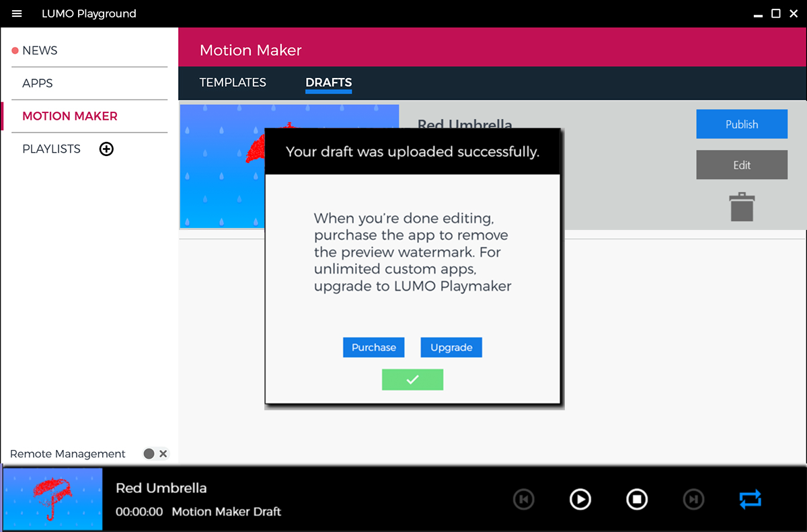
Task: Open the hamburger menu
Action: tap(17, 13)
